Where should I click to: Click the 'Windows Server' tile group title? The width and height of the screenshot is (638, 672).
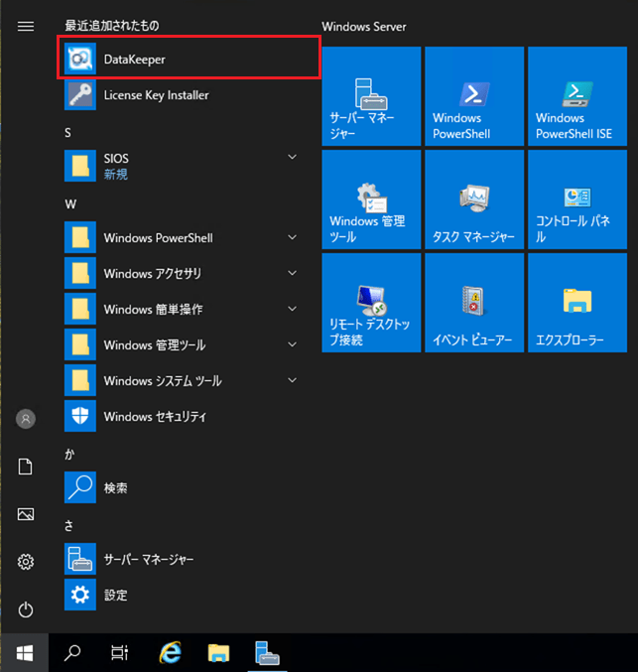pyautogui.click(x=364, y=27)
